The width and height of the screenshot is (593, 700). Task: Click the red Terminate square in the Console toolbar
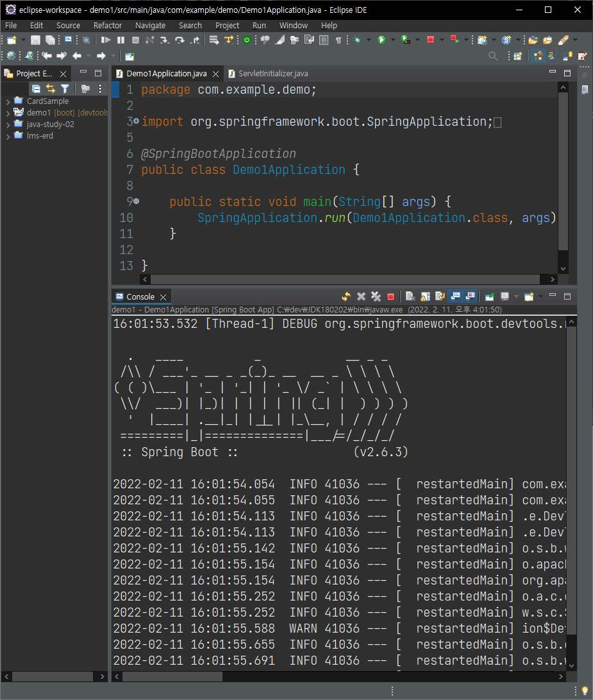pyautogui.click(x=391, y=296)
